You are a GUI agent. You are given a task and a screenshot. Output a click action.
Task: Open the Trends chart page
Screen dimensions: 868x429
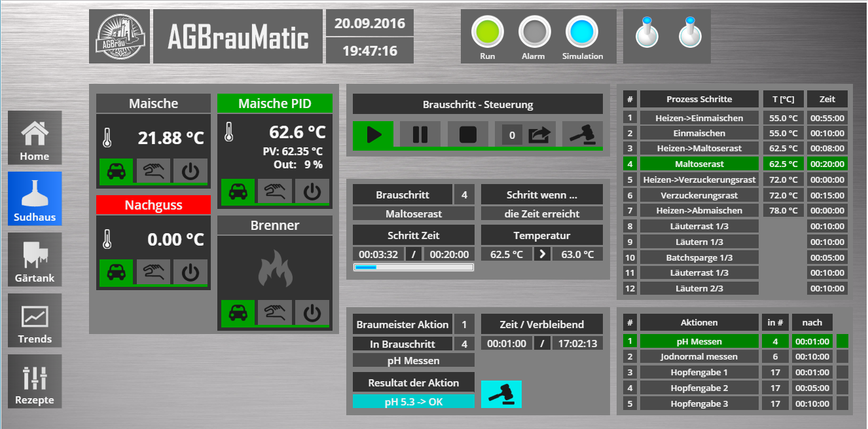pyautogui.click(x=35, y=320)
